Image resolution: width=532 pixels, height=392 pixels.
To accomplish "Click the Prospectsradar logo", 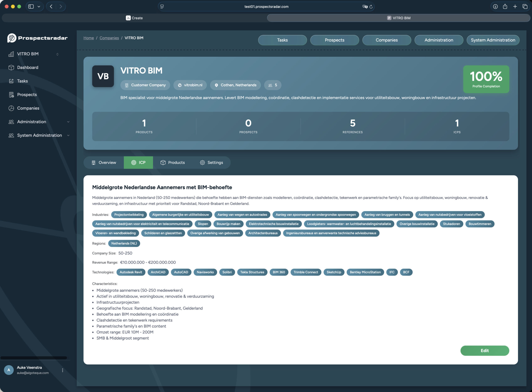I will click(37, 38).
